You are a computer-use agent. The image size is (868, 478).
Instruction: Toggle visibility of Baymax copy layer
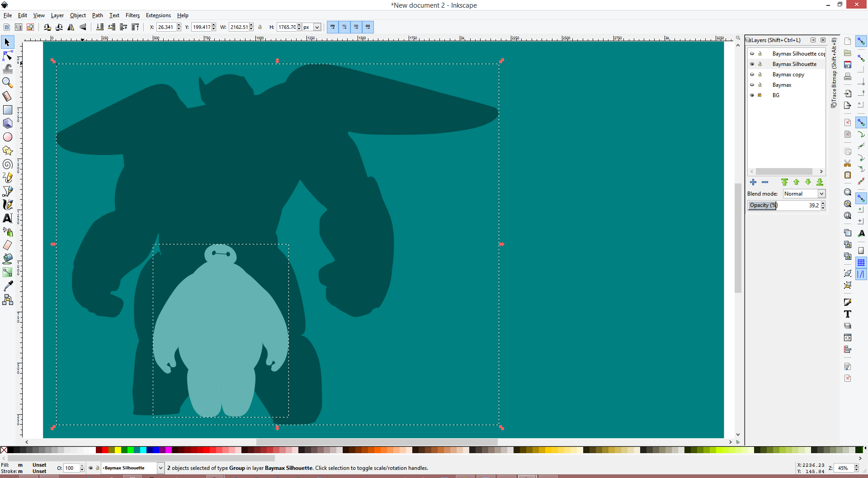(752, 75)
